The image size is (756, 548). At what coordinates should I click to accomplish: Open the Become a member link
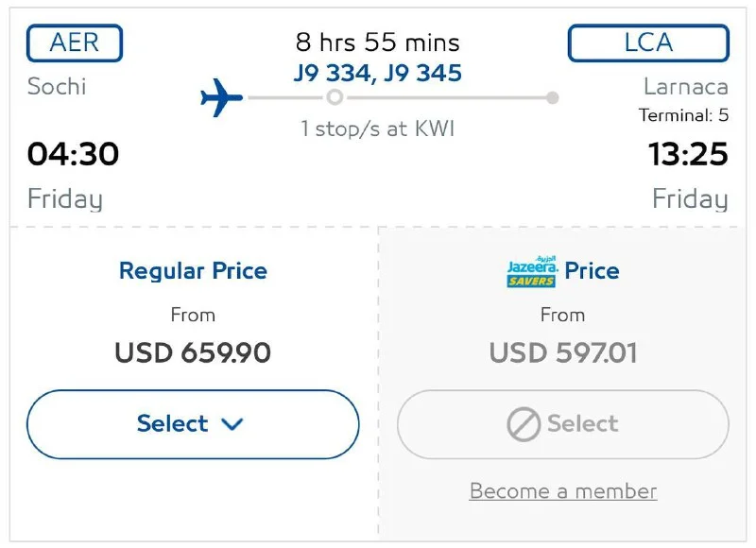(563, 491)
